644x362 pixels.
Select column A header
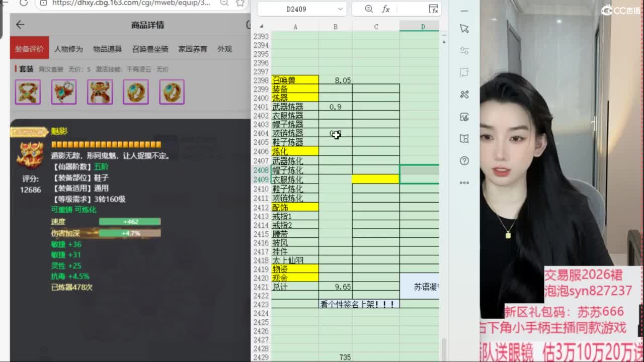point(295,27)
